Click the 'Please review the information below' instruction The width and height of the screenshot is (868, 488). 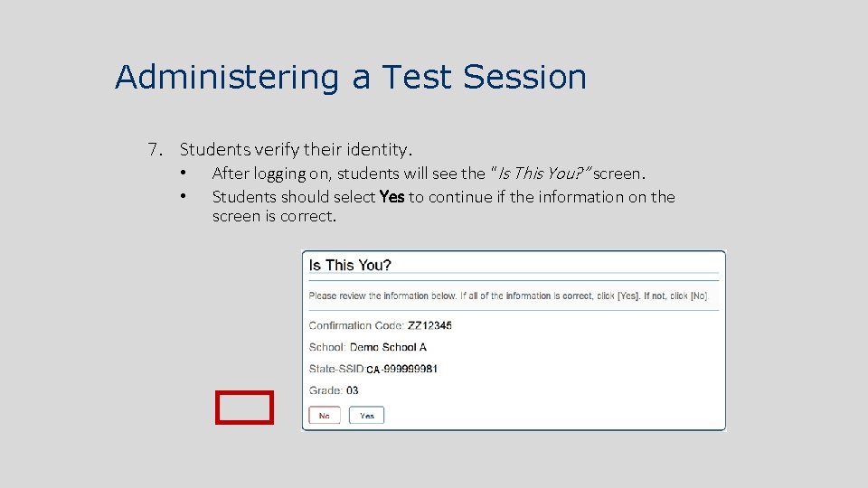(508, 296)
